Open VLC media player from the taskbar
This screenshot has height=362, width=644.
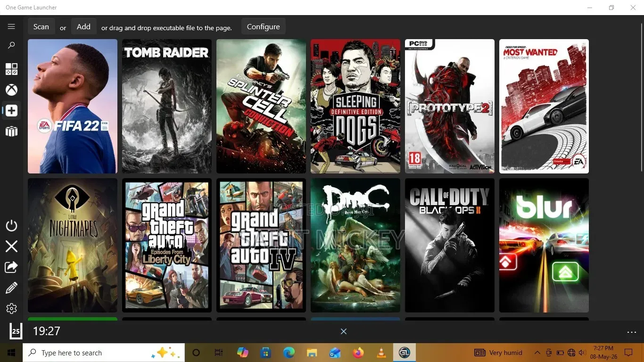coord(381,353)
